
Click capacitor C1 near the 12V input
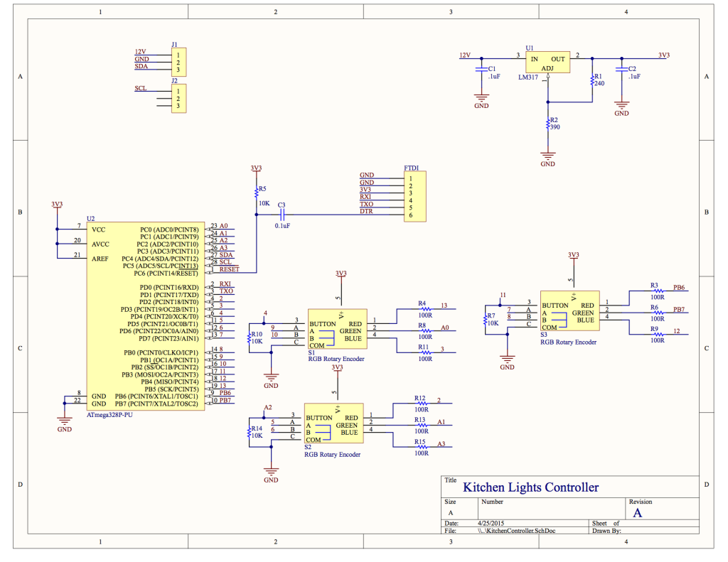[x=481, y=70]
